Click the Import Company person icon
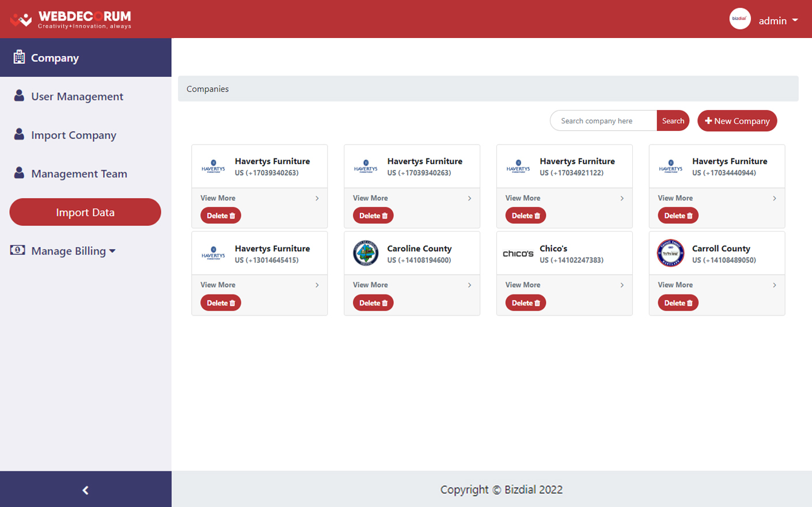The height and width of the screenshot is (507, 812). [x=19, y=134]
